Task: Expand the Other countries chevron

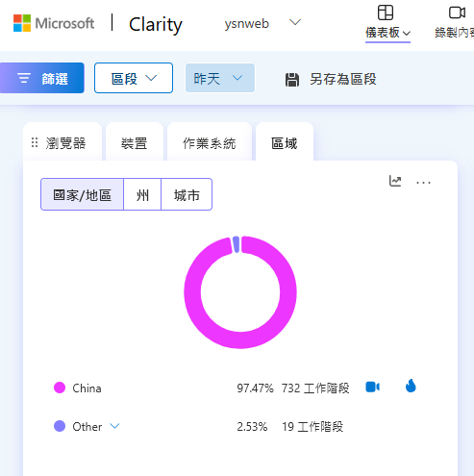Action: click(x=114, y=426)
